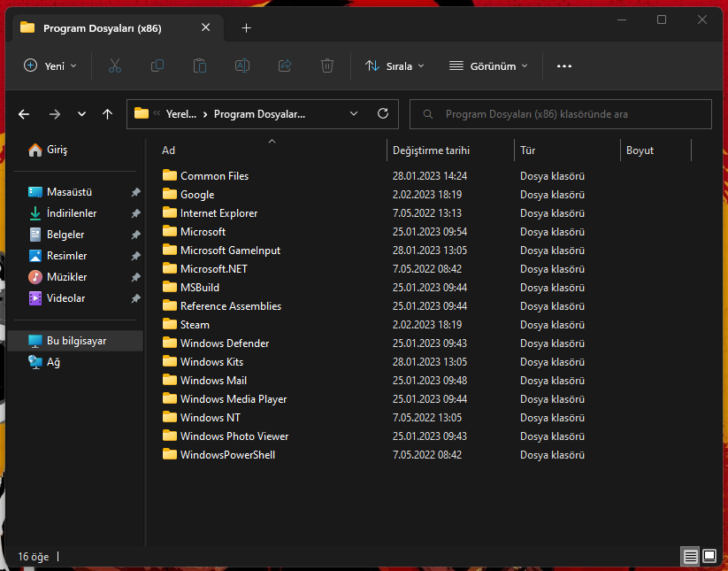Select the Internet Explorer folder
The height and width of the screenshot is (571, 728).
coord(218,212)
